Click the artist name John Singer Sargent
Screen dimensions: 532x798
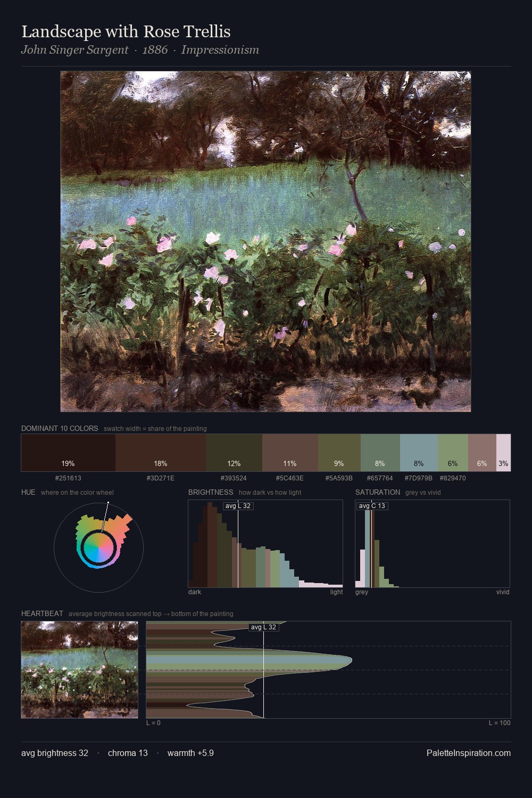[x=75, y=50]
